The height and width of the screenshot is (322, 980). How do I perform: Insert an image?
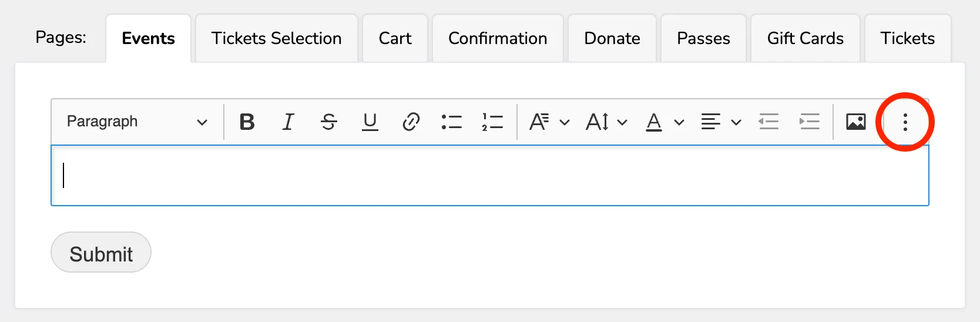pos(855,122)
